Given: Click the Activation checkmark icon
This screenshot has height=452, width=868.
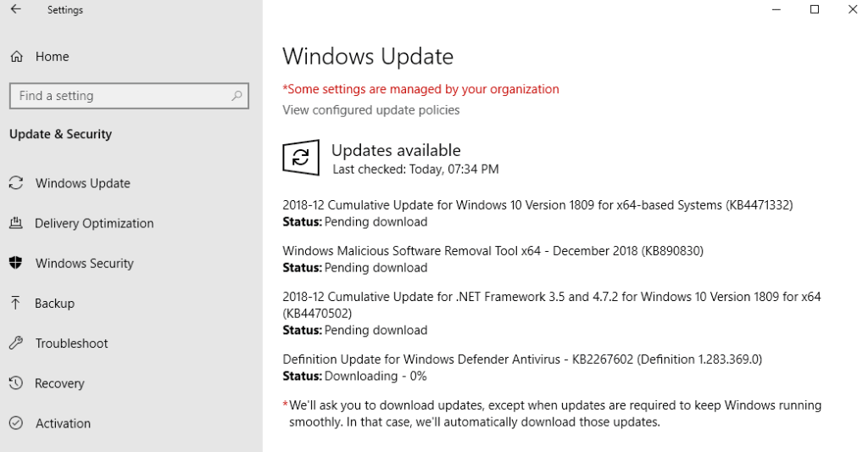Looking at the screenshot, I should point(16,423).
